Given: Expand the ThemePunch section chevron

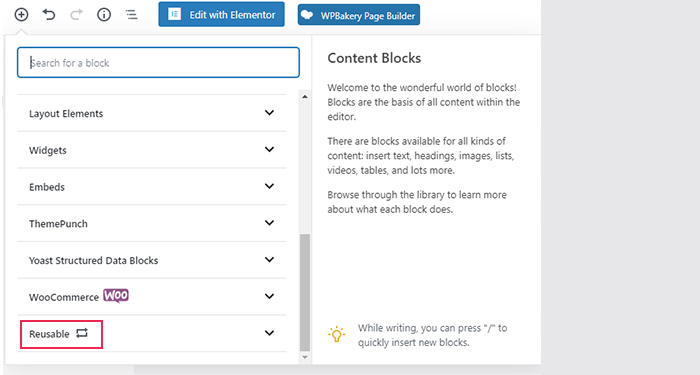Looking at the screenshot, I should click(x=269, y=223).
